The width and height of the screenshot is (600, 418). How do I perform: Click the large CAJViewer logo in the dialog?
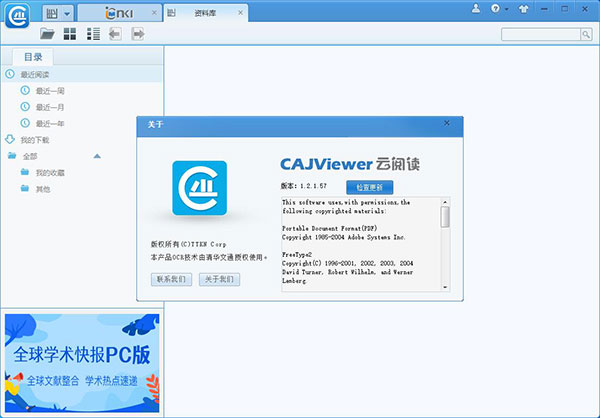click(x=199, y=188)
